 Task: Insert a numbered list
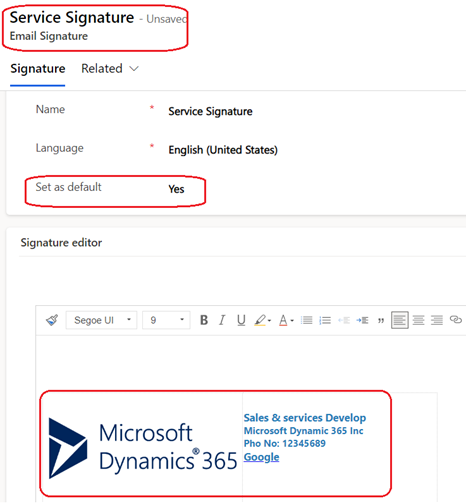(x=325, y=320)
